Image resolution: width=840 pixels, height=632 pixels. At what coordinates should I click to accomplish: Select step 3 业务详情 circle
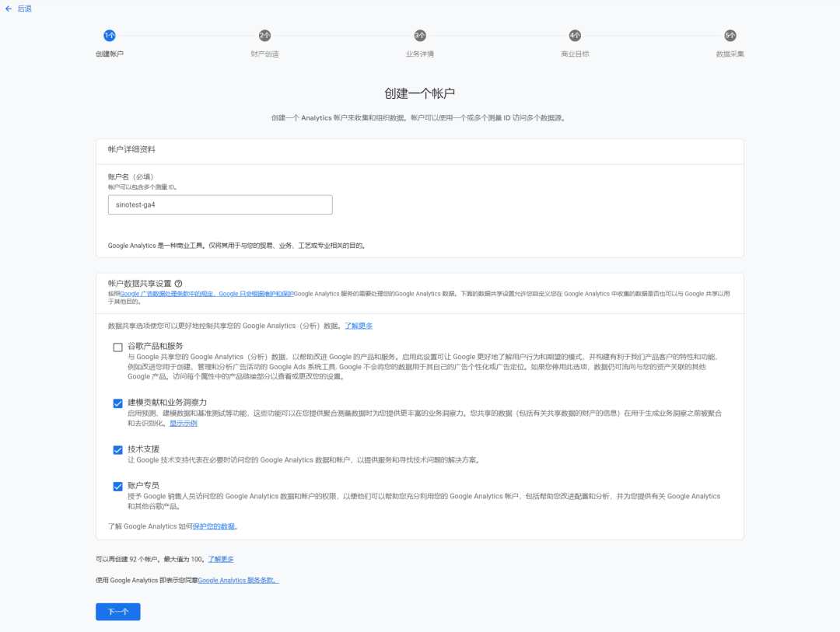pos(420,36)
